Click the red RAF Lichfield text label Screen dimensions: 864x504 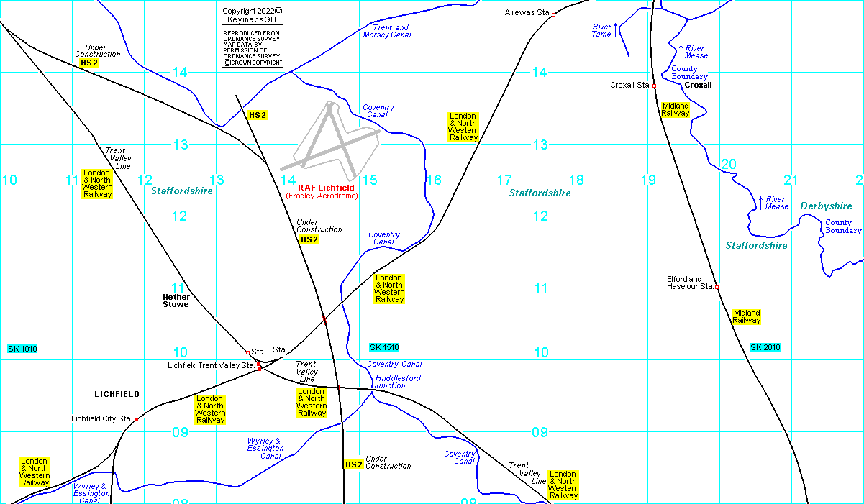322,188
